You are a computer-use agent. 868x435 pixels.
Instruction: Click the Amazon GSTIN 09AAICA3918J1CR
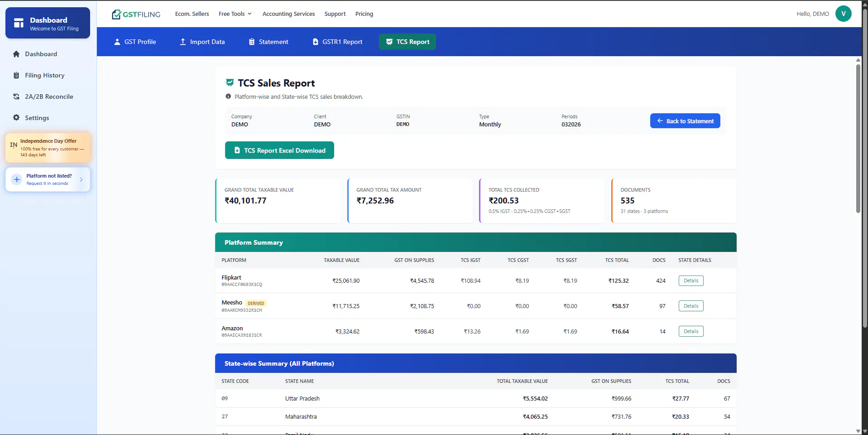click(242, 335)
